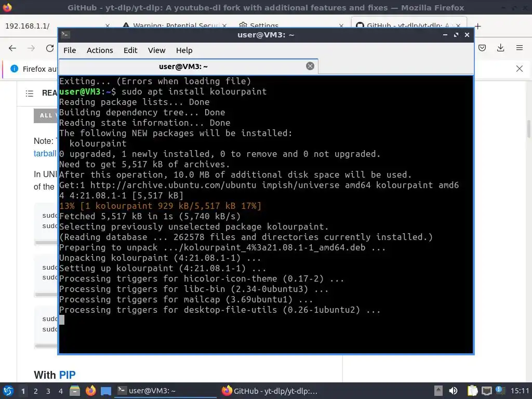Image resolution: width=532 pixels, height=399 pixels.
Task: Launch the file manager from the panel
Action: point(75,391)
